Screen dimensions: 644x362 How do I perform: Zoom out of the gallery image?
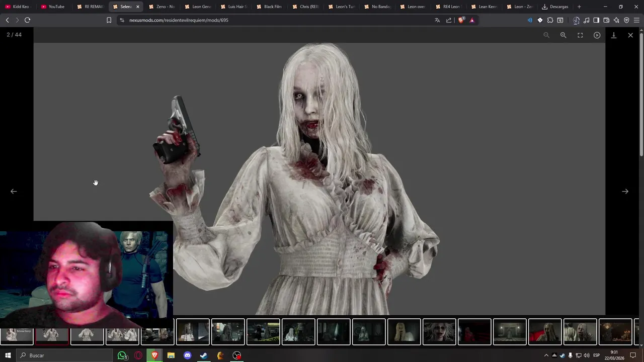[546, 35]
